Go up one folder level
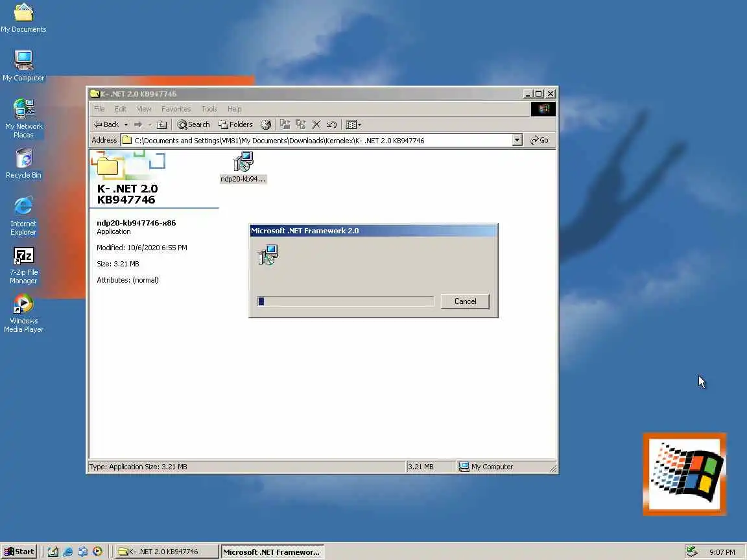Screen dimensions: 747x560 (162, 124)
